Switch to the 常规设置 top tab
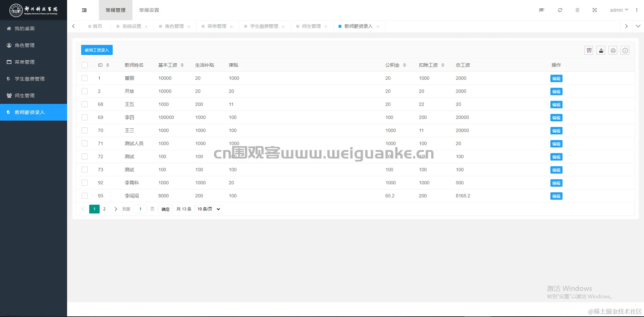 coord(149,10)
